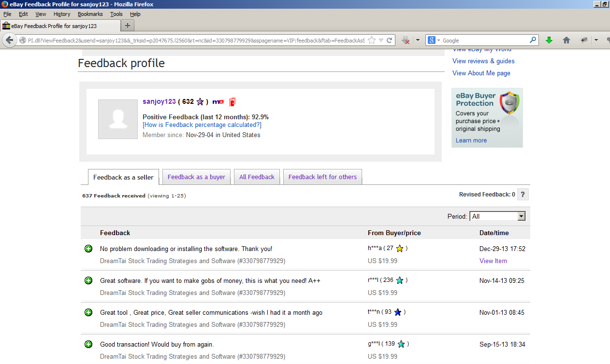Click 'Positive Feedback (last 12 months): 92.9%' text
The image size is (610, 364).
pos(205,117)
